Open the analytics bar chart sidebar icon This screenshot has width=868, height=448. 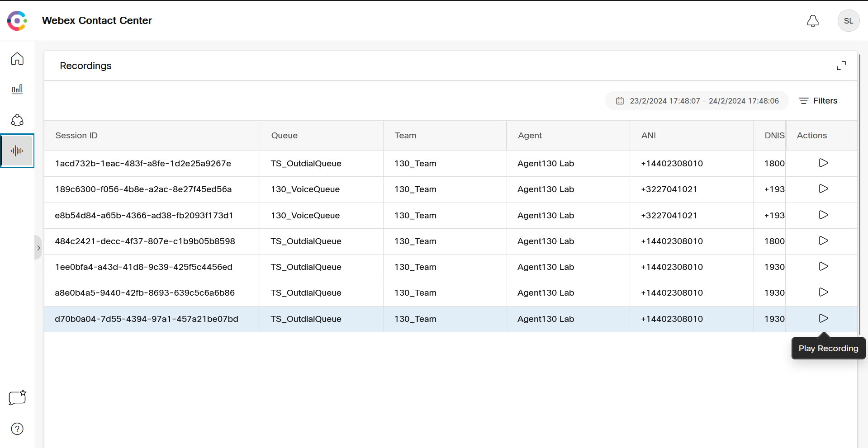(x=17, y=89)
